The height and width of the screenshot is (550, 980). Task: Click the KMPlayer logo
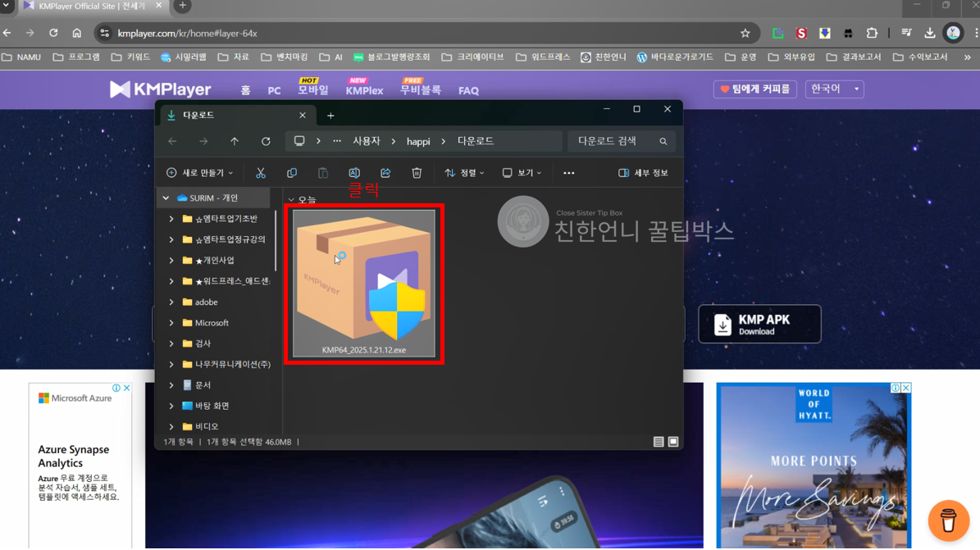[x=161, y=89]
